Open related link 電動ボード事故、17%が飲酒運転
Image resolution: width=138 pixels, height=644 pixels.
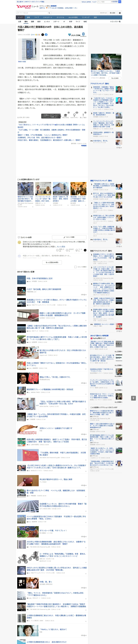[x=42, y=135]
